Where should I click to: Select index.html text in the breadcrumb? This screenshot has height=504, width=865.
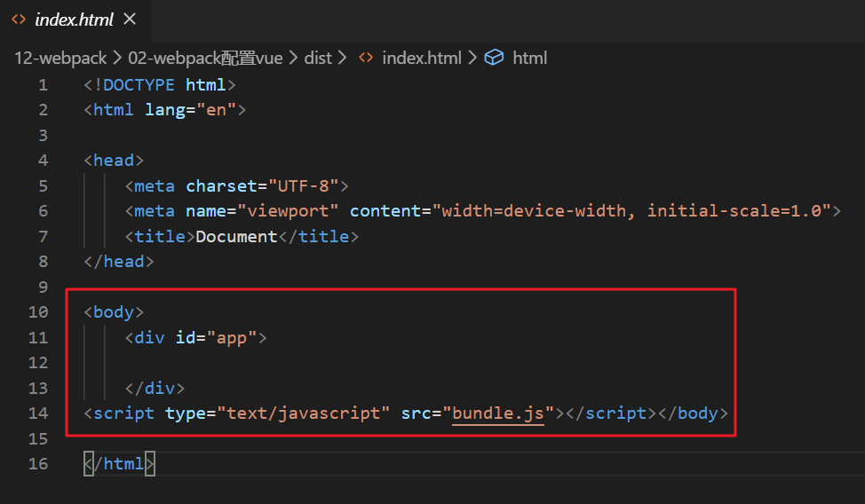pyautogui.click(x=421, y=58)
